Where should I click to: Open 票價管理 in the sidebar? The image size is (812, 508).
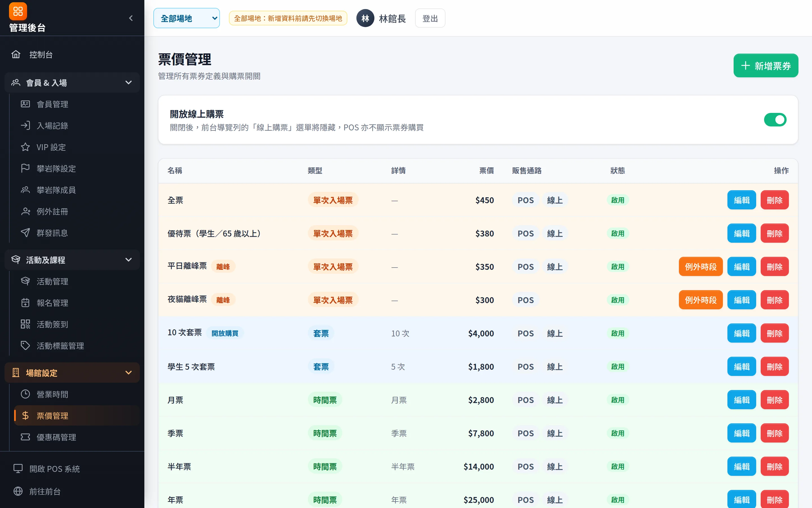(x=76, y=416)
